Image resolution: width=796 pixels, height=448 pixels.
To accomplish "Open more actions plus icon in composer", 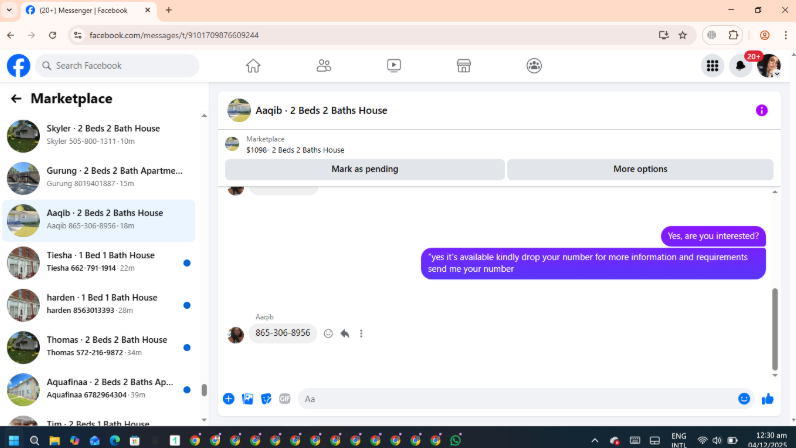I will point(228,399).
